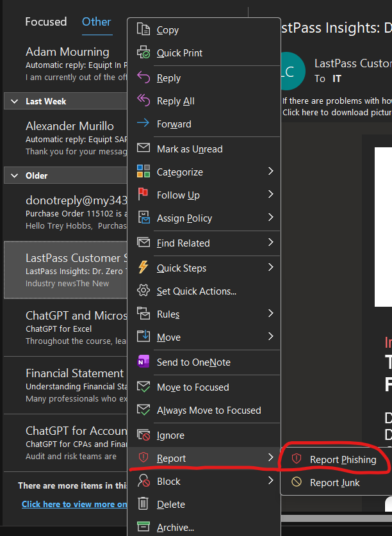Screen dimensions: 392x536
Task: Click the Report shield icon
Action: [143, 457]
